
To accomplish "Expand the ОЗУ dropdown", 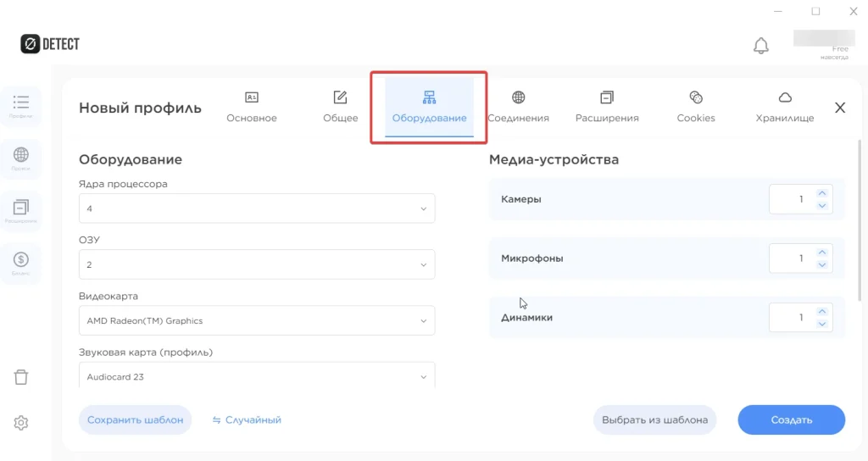I will tap(257, 264).
